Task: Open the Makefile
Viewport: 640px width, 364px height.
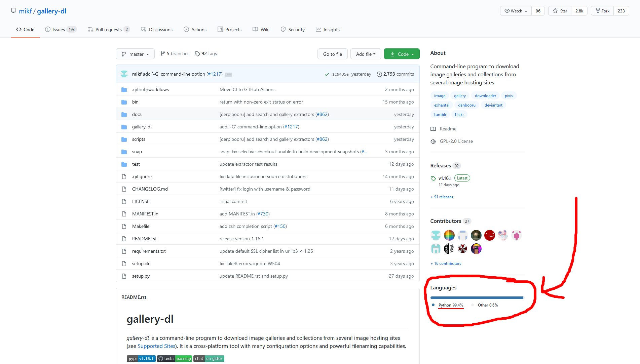Action: point(141,226)
